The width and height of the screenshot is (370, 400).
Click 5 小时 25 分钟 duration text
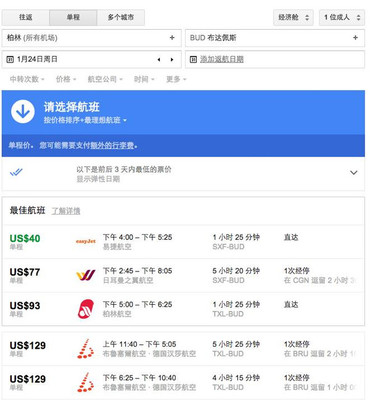coord(236,344)
